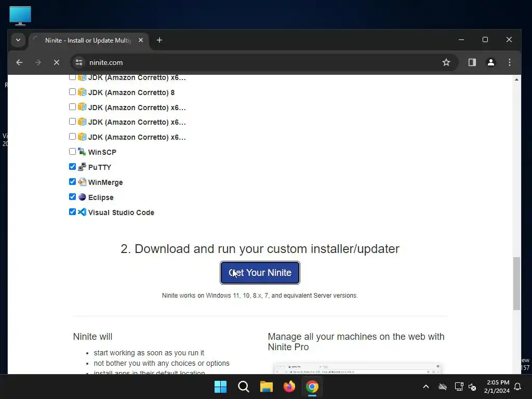Show hidden system tray icons
The width and height of the screenshot is (532, 399).
pos(426,387)
